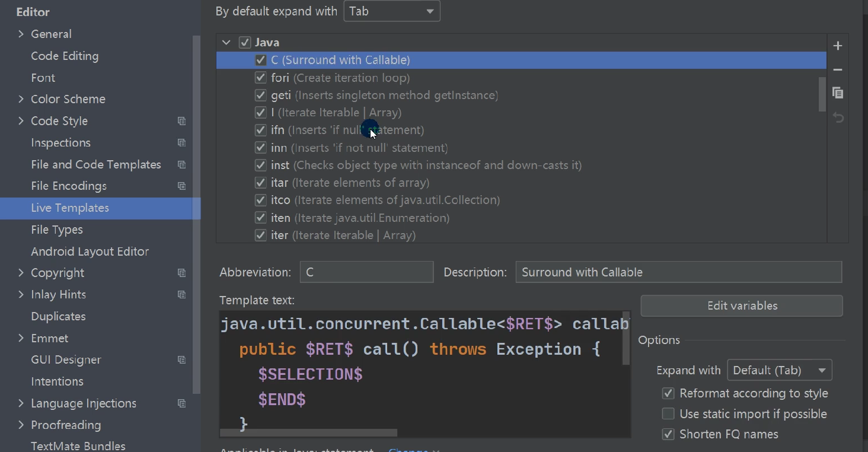Click the plus icon to add a live template
Viewport: 868px width, 452px height.
coord(838,46)
